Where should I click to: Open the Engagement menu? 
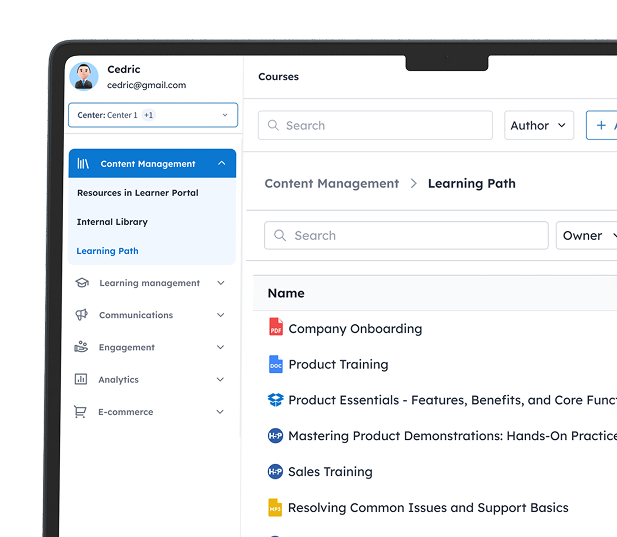click(x=127, y=347)
